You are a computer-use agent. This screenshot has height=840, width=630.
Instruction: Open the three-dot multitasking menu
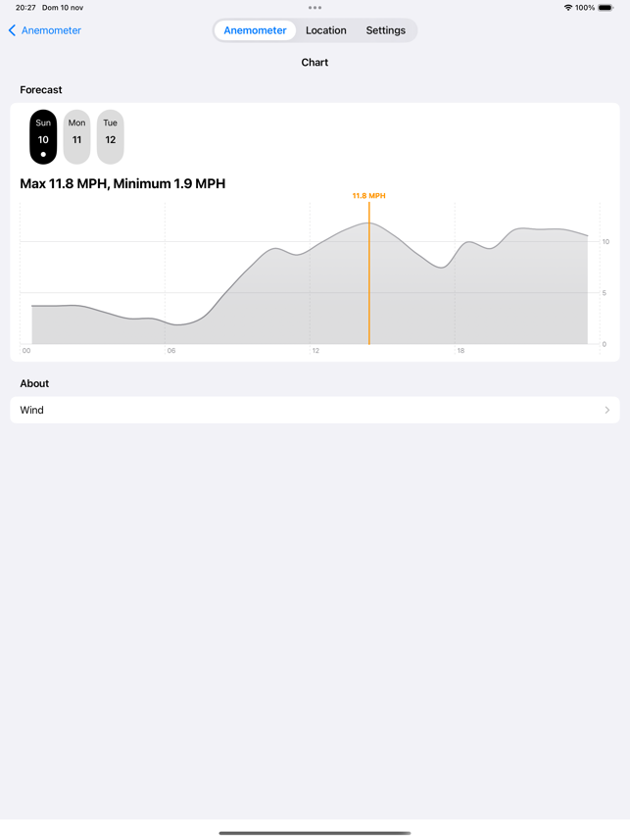[x=315, y=8]
